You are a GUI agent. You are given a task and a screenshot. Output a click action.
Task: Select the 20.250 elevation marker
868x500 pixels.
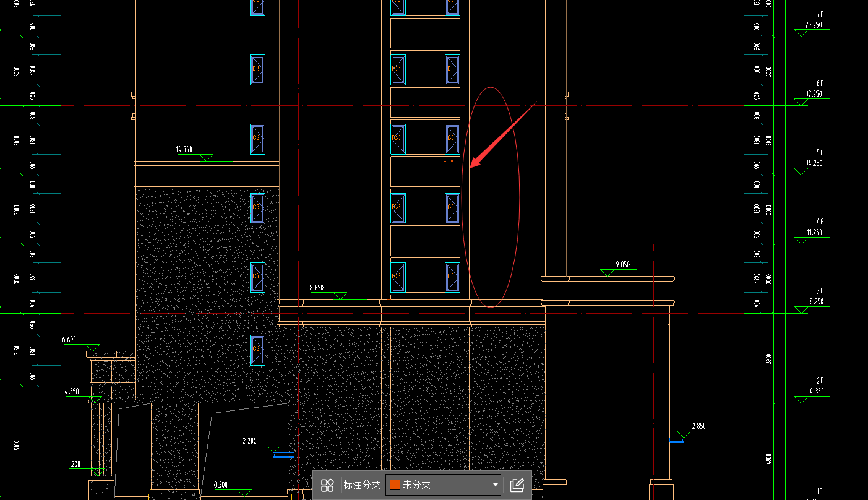click(814, 25)
